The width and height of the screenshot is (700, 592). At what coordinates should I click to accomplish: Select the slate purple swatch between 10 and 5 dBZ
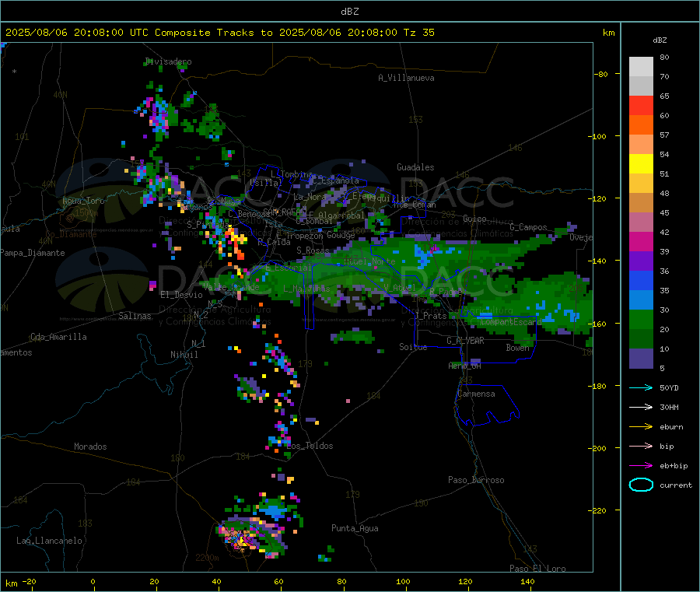click(x=641, y=359)
